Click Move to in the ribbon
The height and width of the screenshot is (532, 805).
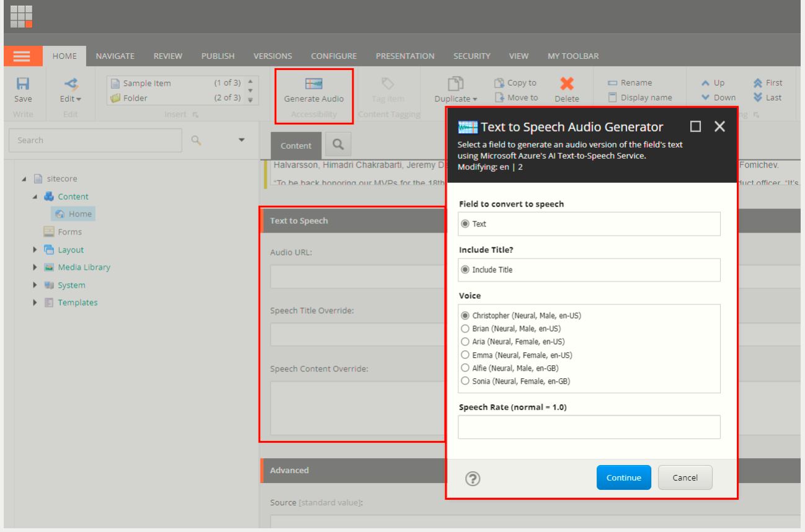pos(516,97)
